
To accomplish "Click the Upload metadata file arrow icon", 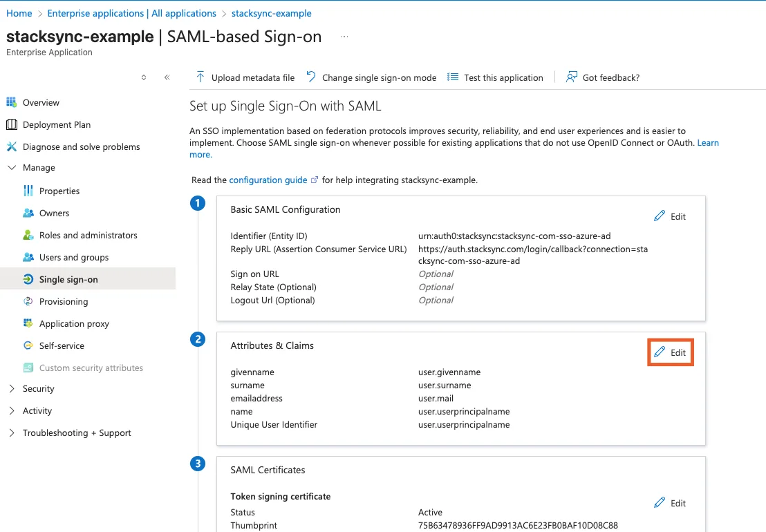I will pos(200,77).
